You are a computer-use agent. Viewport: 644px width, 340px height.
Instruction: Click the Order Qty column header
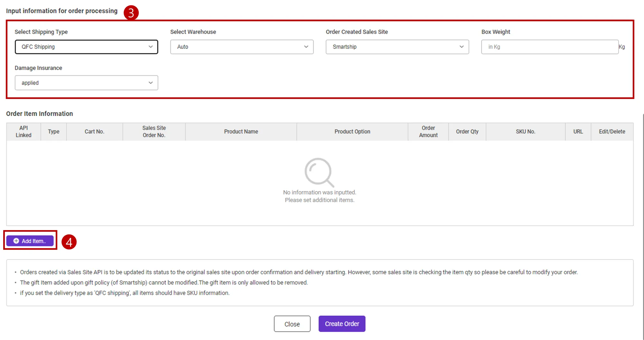pos(467,131)
